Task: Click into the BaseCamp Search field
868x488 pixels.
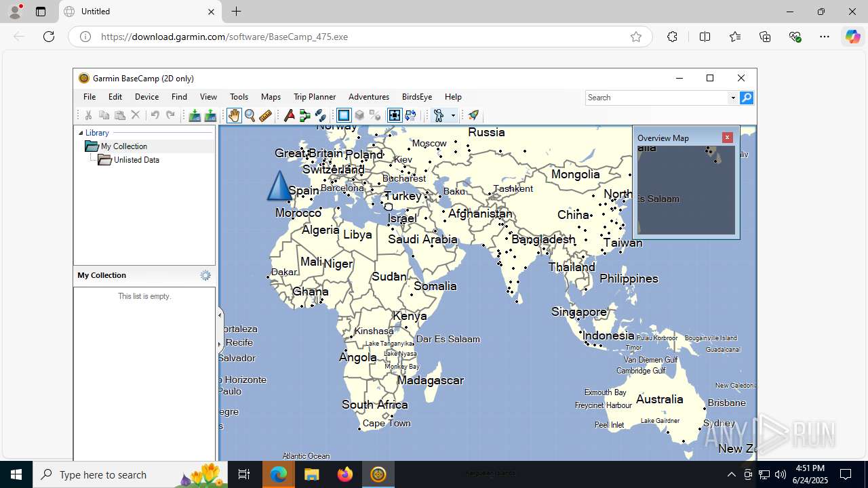Action: tap(656, 98)
